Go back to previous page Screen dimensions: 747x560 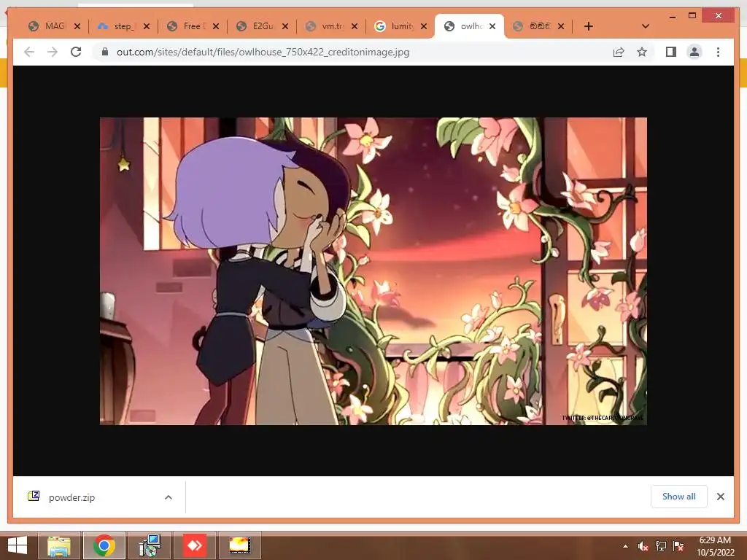[29, 52]
